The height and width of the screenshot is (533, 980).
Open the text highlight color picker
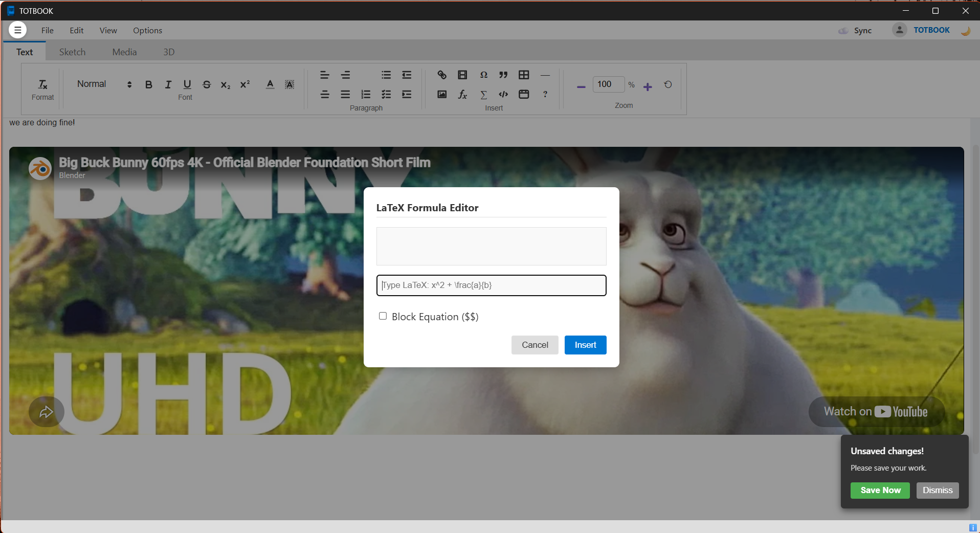coord(289,84)
